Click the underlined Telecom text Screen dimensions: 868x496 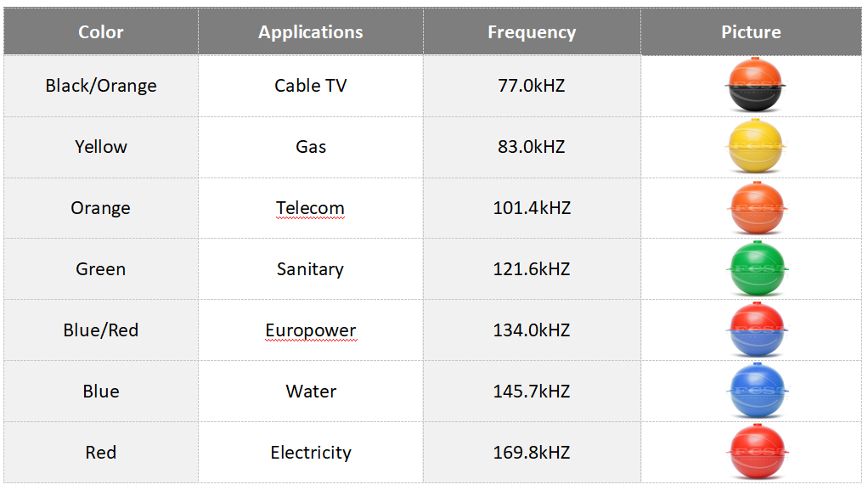click(310, 208)
